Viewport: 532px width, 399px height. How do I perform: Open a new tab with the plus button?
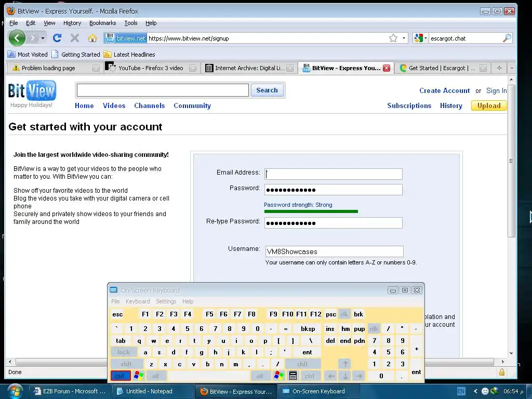(499, 68)
